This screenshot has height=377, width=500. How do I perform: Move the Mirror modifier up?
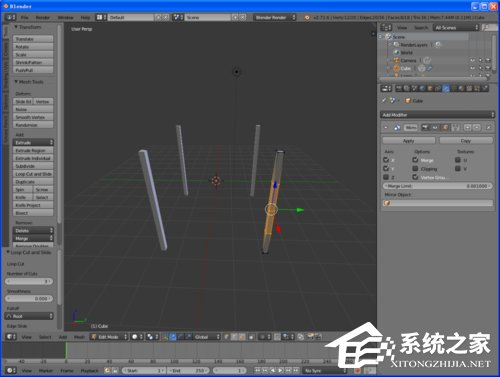point(467,127)
